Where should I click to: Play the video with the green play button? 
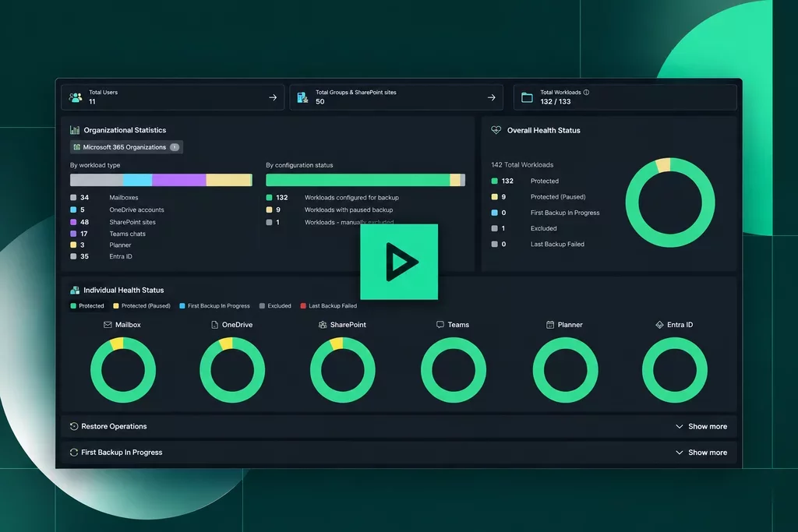pyautogui.click(x=399, y=262)
